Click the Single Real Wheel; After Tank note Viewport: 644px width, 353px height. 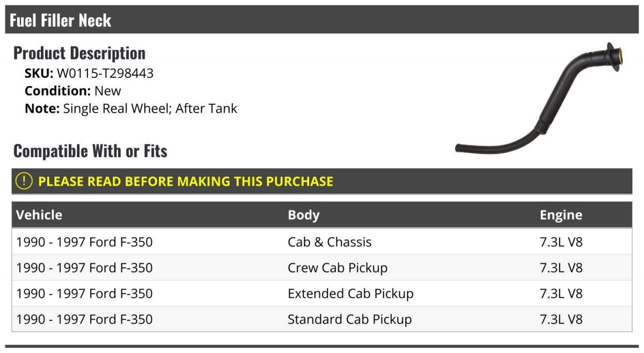coord(150,108)
